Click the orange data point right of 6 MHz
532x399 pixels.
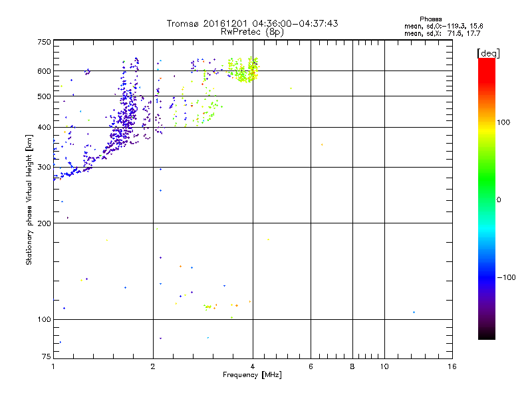point(322,144)
